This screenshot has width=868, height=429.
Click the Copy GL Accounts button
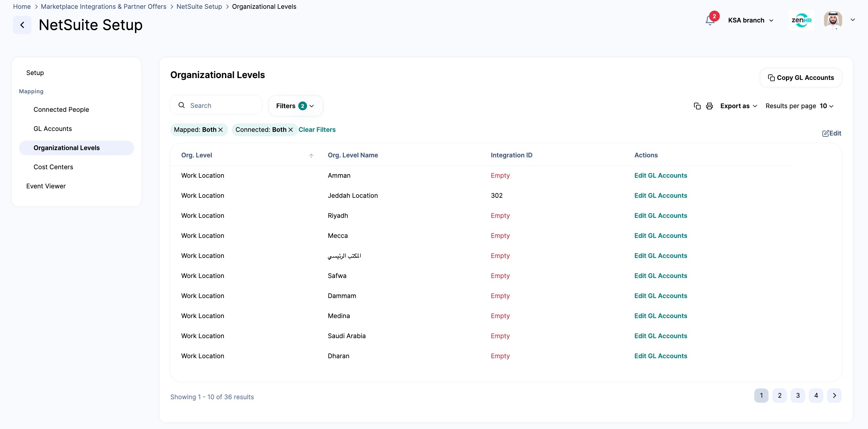[801, 77]
